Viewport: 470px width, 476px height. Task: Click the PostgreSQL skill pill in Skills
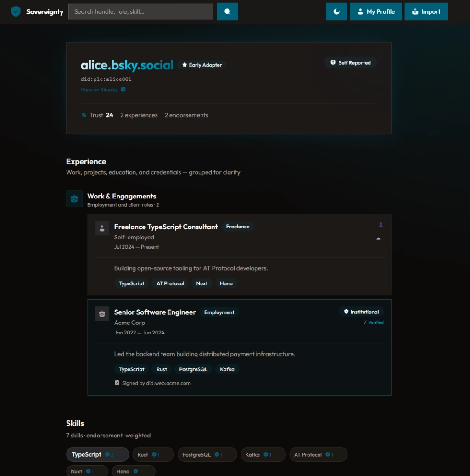[x=207, y=454]
